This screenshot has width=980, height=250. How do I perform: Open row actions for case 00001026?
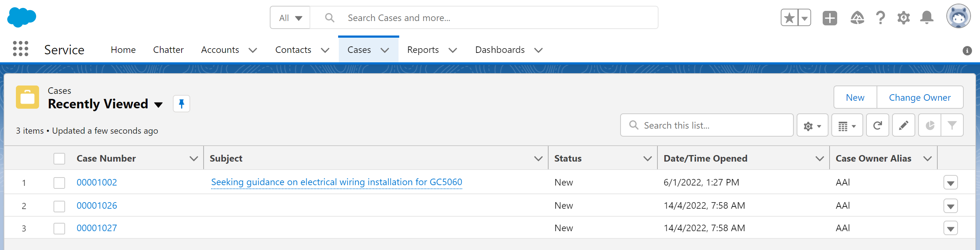pos(950,206)
